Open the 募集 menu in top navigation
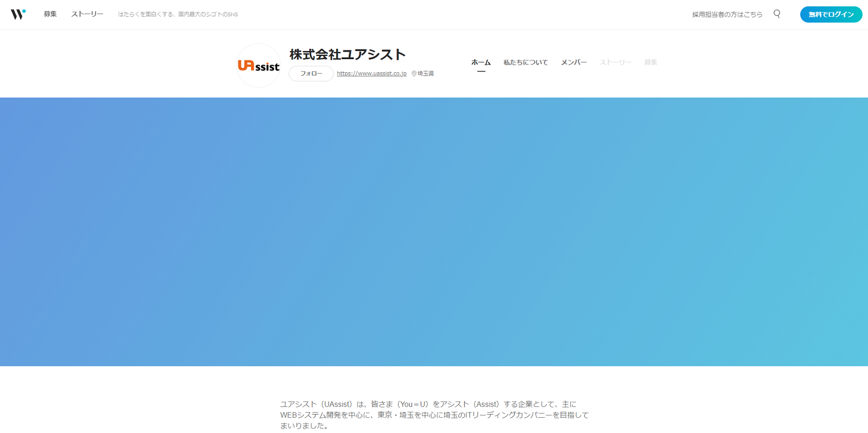Image resolution: width=868 pixels, height=433 pixels. (50, 14)
